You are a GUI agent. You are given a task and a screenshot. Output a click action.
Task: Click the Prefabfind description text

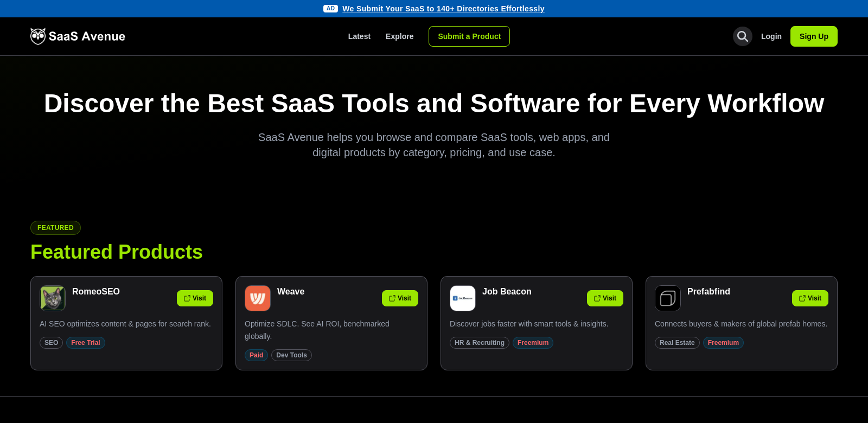(x=741, y=324)
